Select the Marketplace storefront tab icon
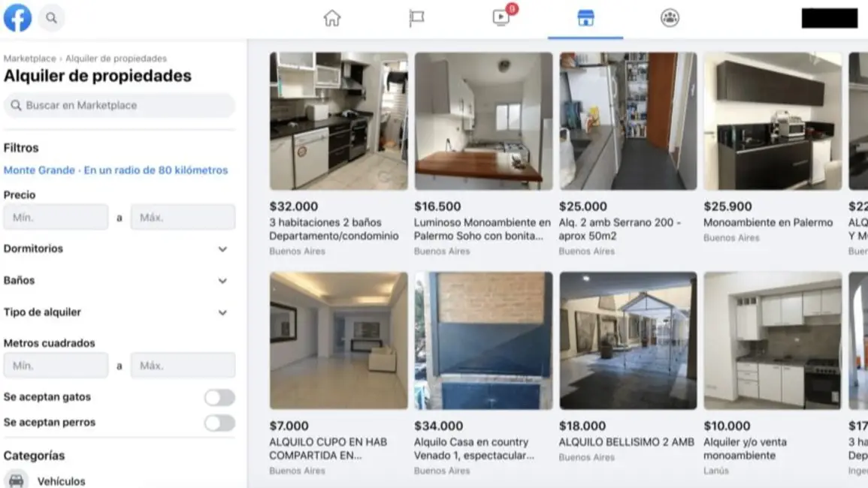Viewport: 868px width, 488px height. pyautogui.click(x=585, y=18)
